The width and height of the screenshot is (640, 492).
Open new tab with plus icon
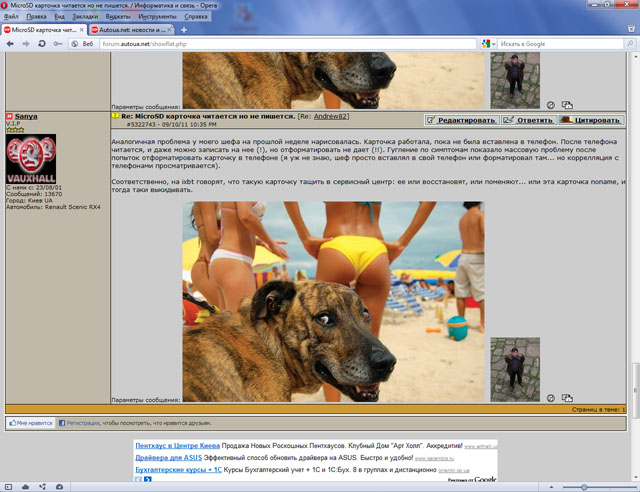click(183, 30)
